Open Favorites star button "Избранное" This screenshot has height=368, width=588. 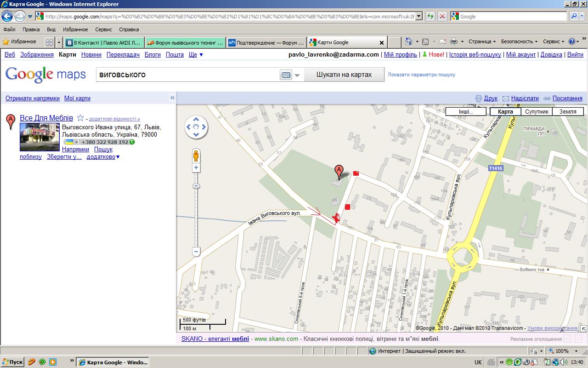20,42
